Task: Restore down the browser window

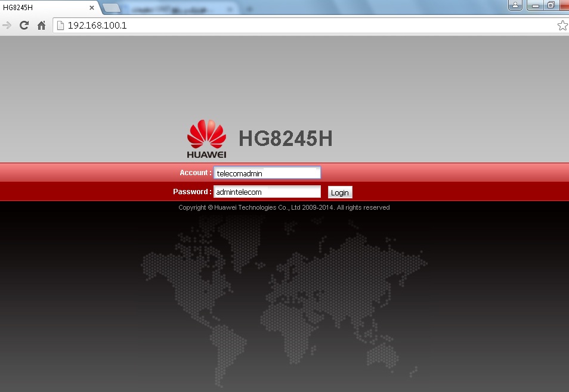Action: 551,5
